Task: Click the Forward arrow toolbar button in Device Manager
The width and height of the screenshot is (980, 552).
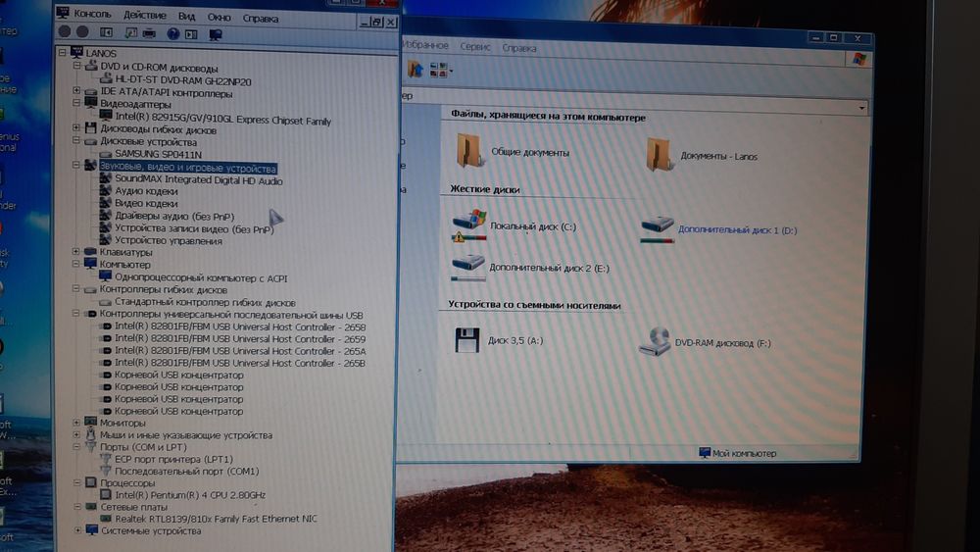Action: click(82, 31)
